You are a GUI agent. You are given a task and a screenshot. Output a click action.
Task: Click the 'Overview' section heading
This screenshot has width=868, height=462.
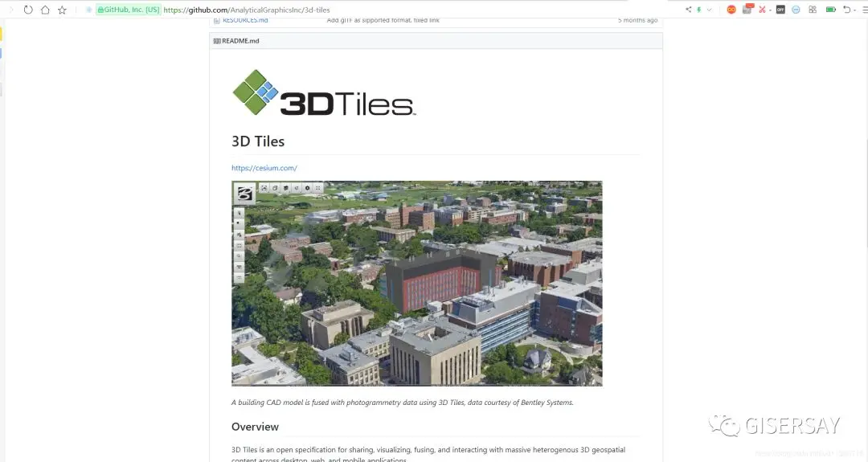tap(256, 427)
